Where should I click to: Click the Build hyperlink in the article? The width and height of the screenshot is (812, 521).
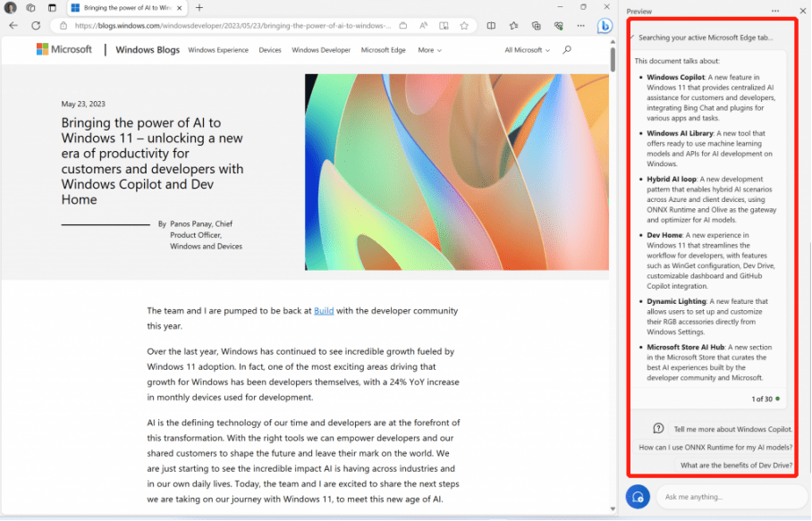tap(324, 311)
